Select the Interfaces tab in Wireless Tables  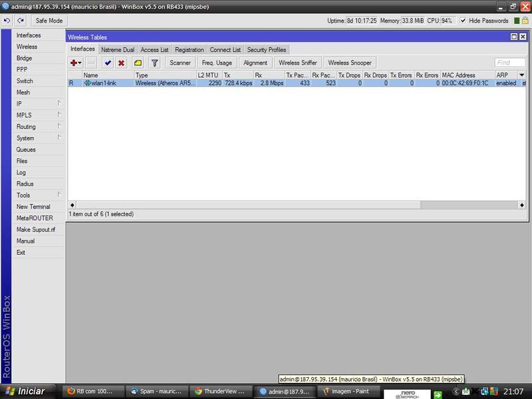point(82,49)
